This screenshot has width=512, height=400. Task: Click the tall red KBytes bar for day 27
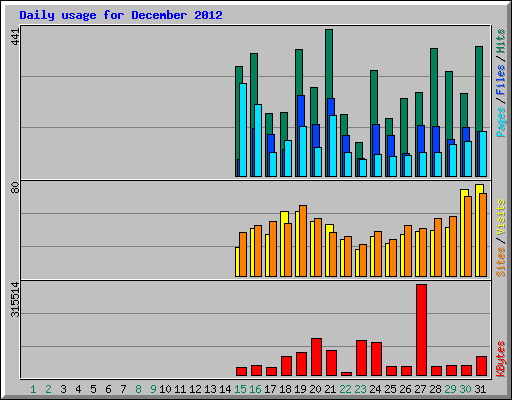[x=421, y=330]
